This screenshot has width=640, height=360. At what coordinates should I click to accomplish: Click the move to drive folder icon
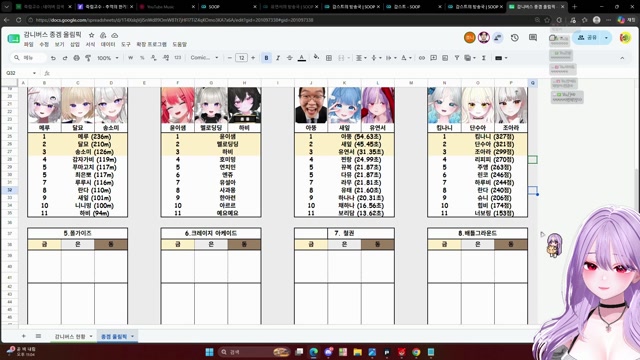[x=103, y=35]
